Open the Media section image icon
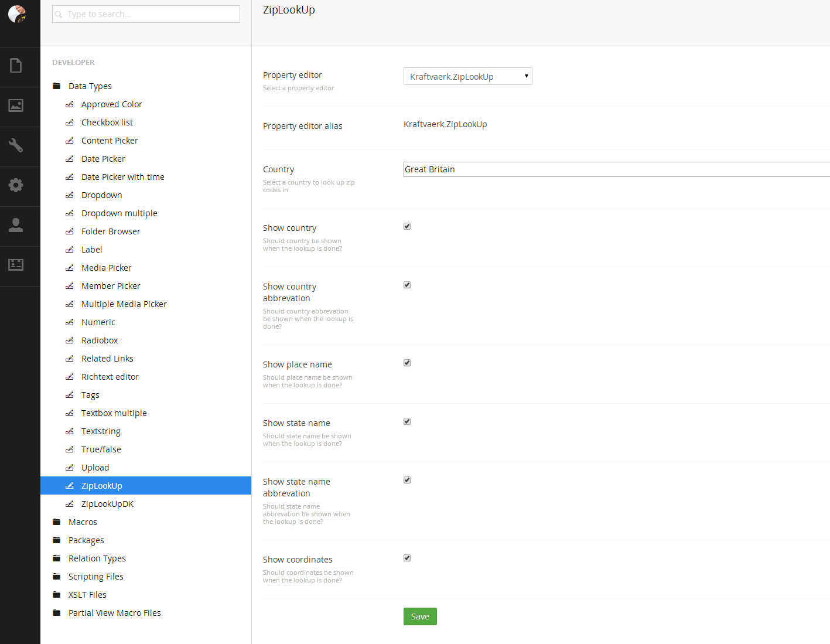 point(16,105)
